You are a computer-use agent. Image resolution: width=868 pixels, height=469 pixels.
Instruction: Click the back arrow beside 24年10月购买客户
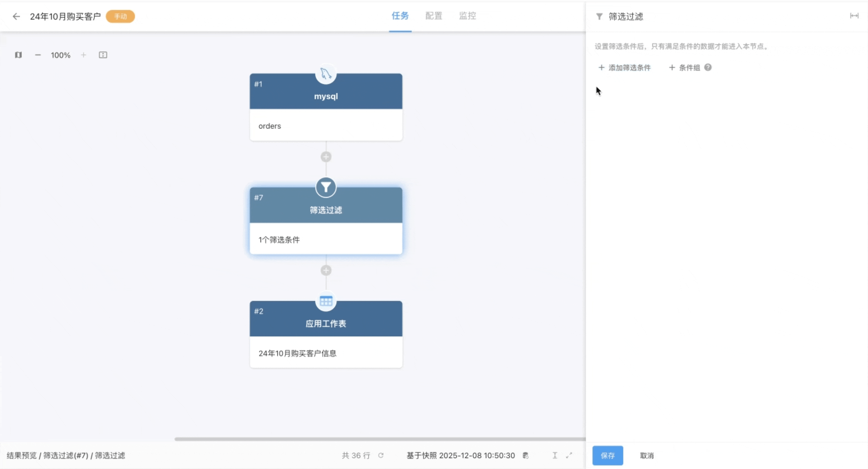click(x=16, y=16)
